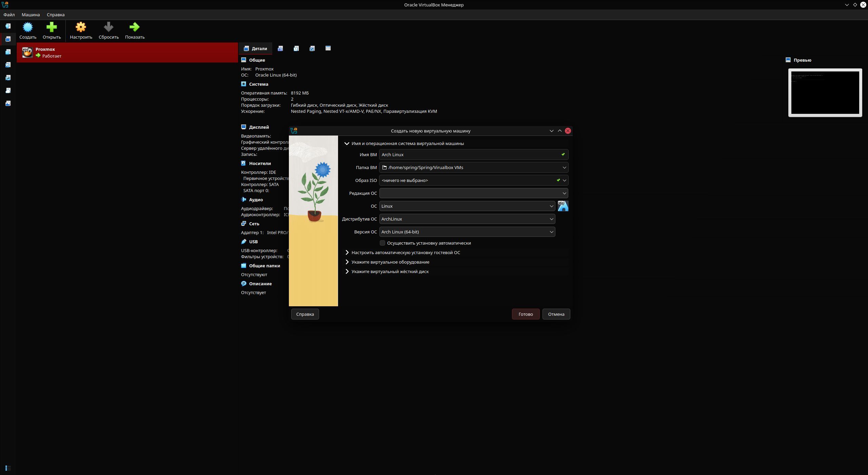The image size is (868, 475).
Task: Close the Создать новую виртуальную машину dialog
Action: (x=568, y=131)
